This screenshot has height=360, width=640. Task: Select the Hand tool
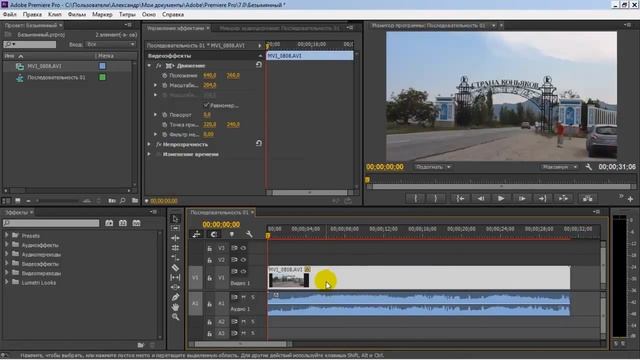[x=176, y=307]
